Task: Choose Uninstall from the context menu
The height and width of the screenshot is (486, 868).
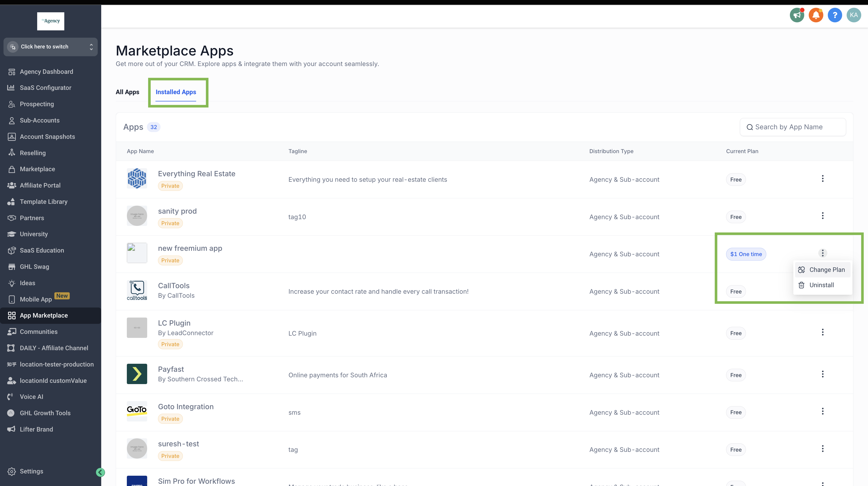Action: [x=821, y=285]
